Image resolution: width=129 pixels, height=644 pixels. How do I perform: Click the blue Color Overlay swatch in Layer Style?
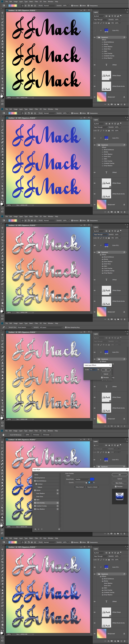[x=92, y=479]
